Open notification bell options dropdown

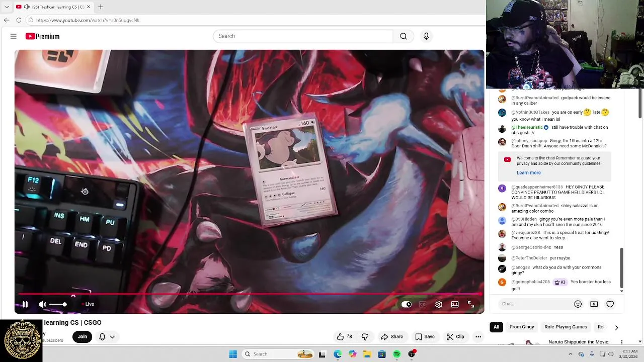pos(107,337)
